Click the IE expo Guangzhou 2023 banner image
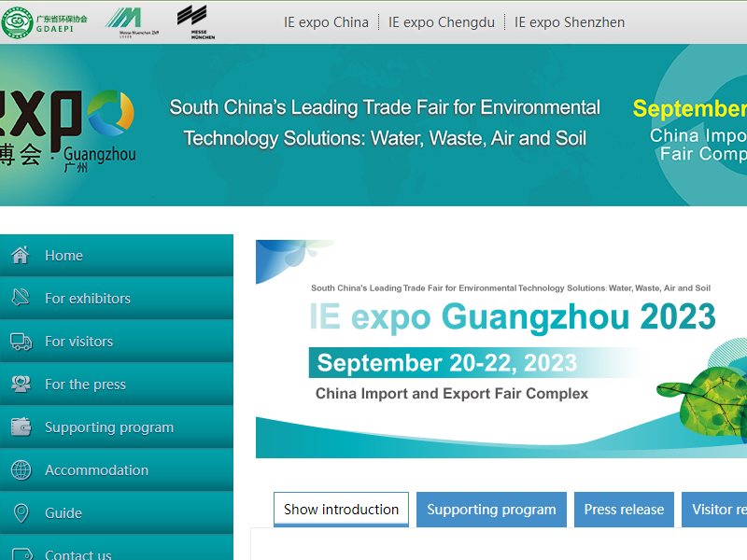This screenshot has height=560, width=747. 501,349
